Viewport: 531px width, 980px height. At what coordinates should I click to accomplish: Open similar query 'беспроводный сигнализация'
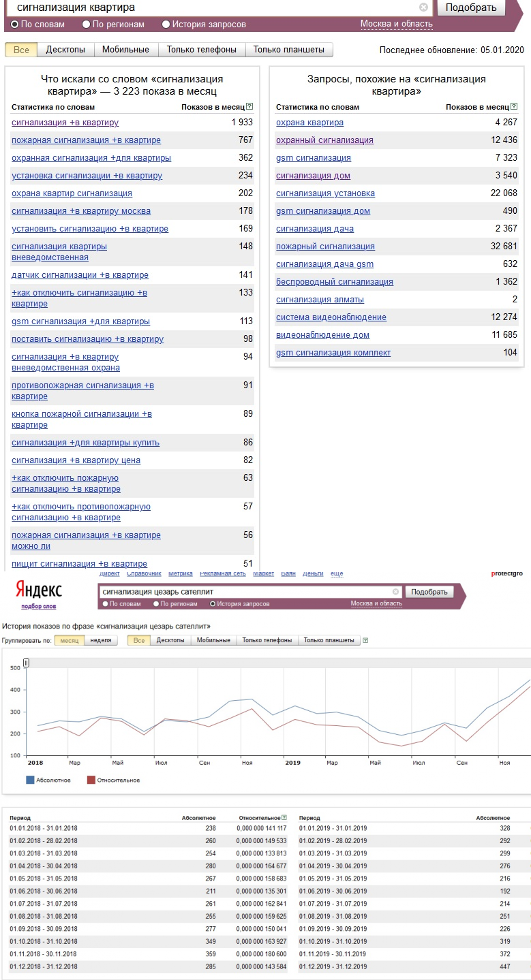click(335, 282)
